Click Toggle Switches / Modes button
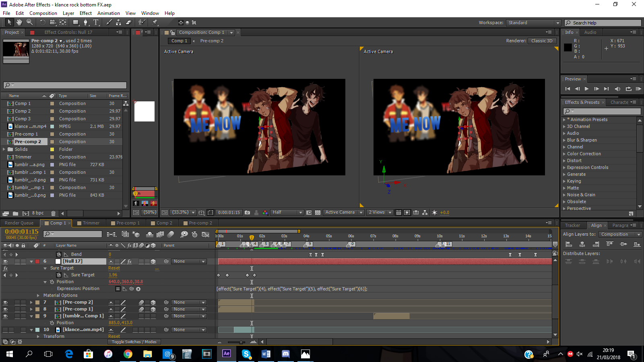 point(134,342)
